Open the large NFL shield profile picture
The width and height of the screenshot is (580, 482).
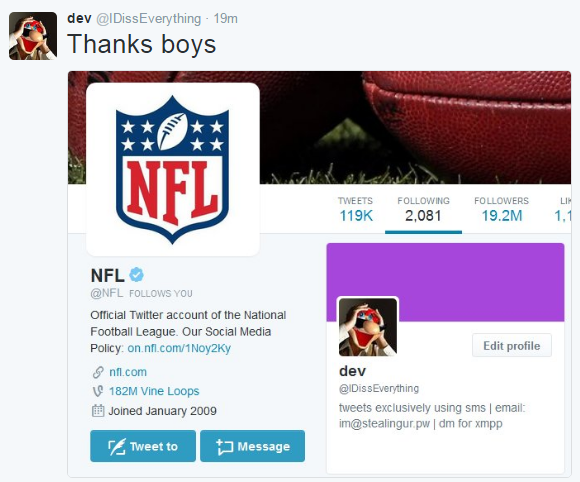(173, 169)
